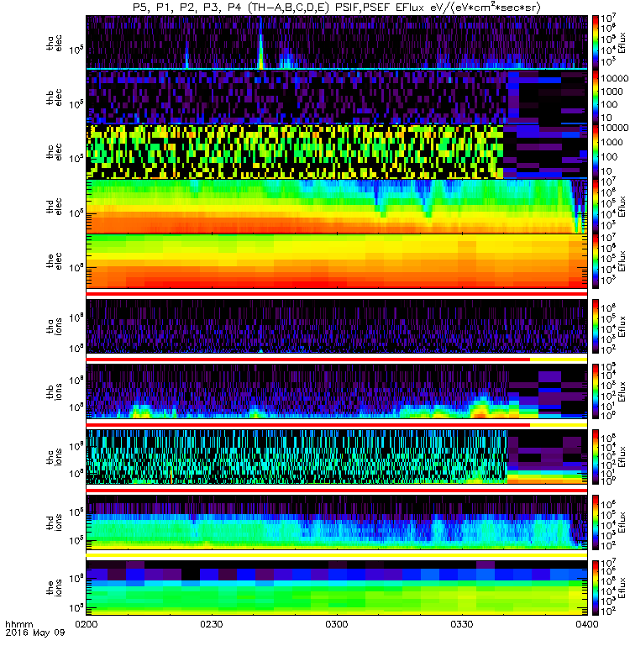Click the Eflux label of the thd elec color bar
The image size is (630, 672).
[x=622, y=206]
